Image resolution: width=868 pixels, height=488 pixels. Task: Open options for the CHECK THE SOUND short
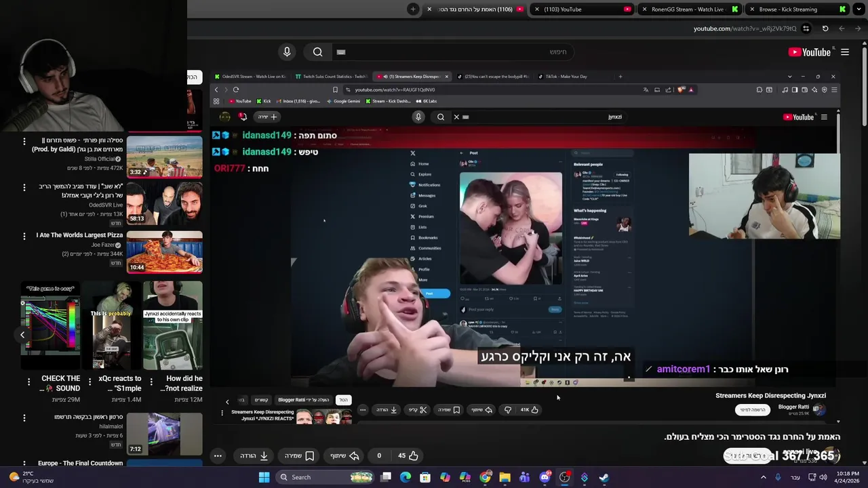click(x=28, y=382)
